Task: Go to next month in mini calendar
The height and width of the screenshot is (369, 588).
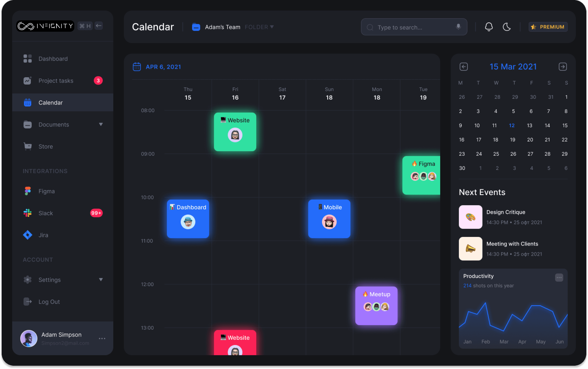Action: [x=563, y=67]
